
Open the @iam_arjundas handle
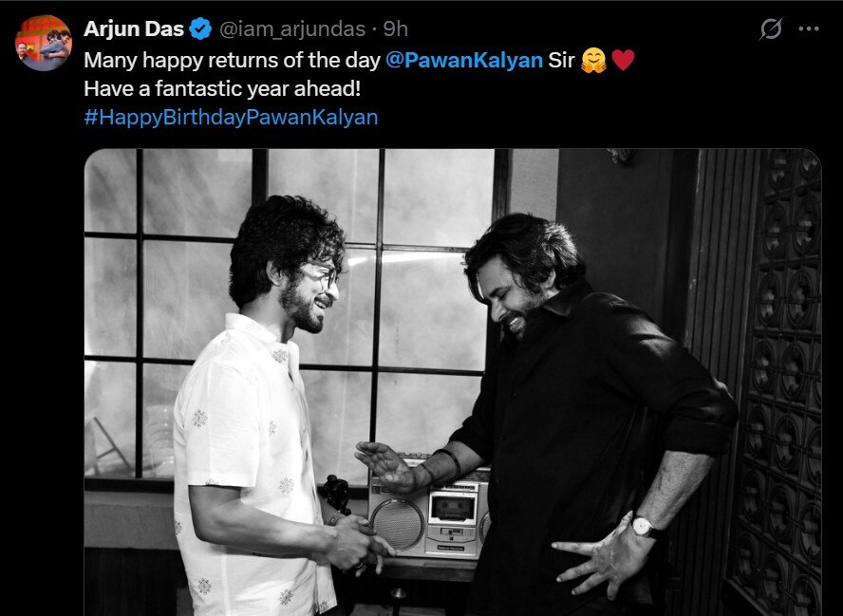292,29
